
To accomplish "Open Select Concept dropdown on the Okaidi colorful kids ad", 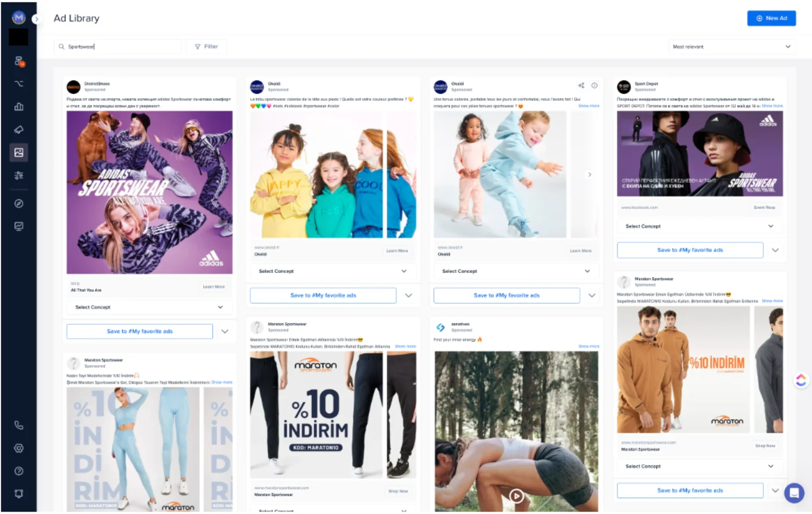I will click(x=333, y=271).
